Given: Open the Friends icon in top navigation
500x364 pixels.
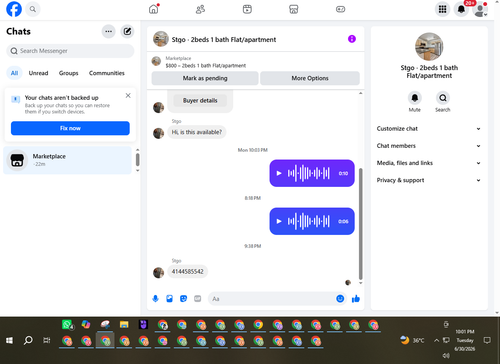Looking at the screenshot, I should pos(200,9).
